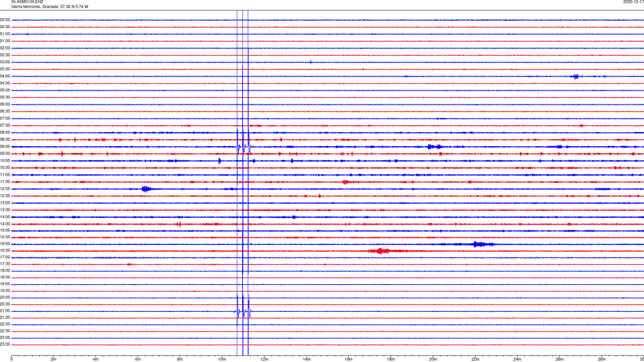Select the 06:00 trace time label
Image resolution: width=644 pixels, height=362 pixels.
[x=5, y=105]
